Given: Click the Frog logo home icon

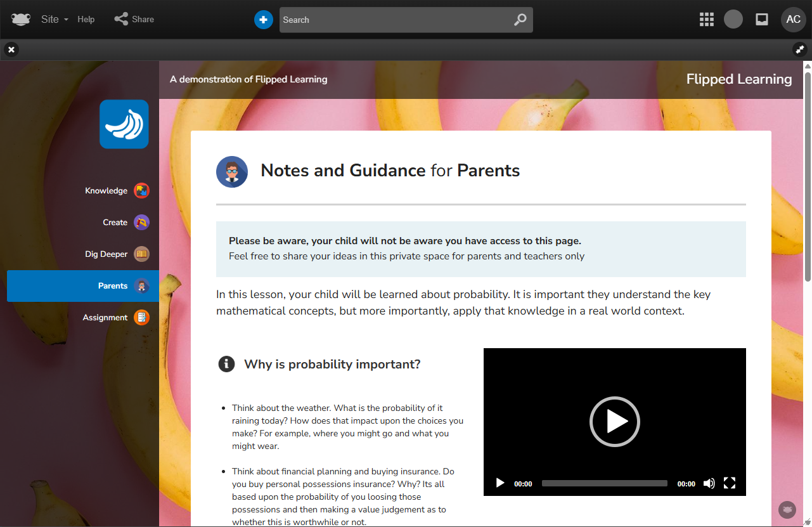Looking at the screenshot, I should tap(21, 19).
